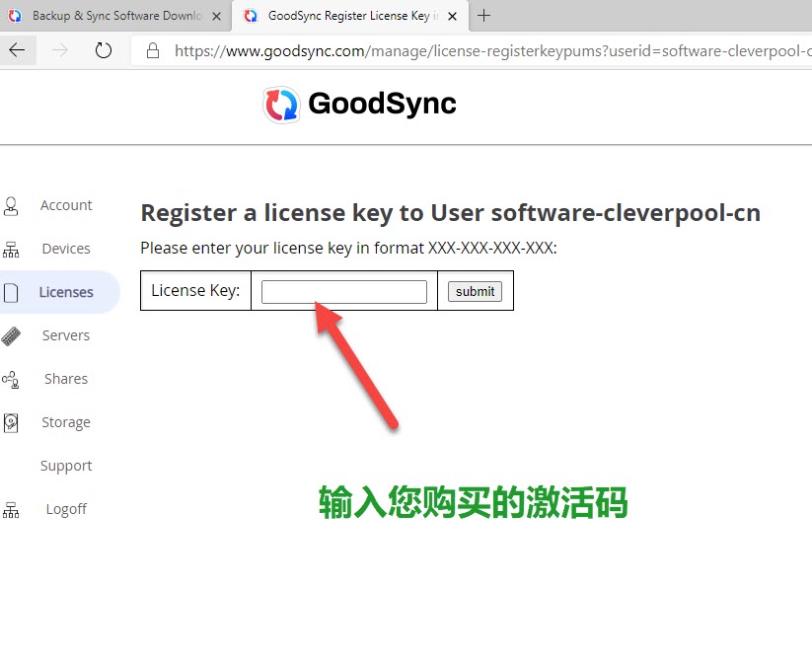Screen dimensions: 812x661
Task: Click the GoodSync logo icon in header
Action: [x=281, y=105]
